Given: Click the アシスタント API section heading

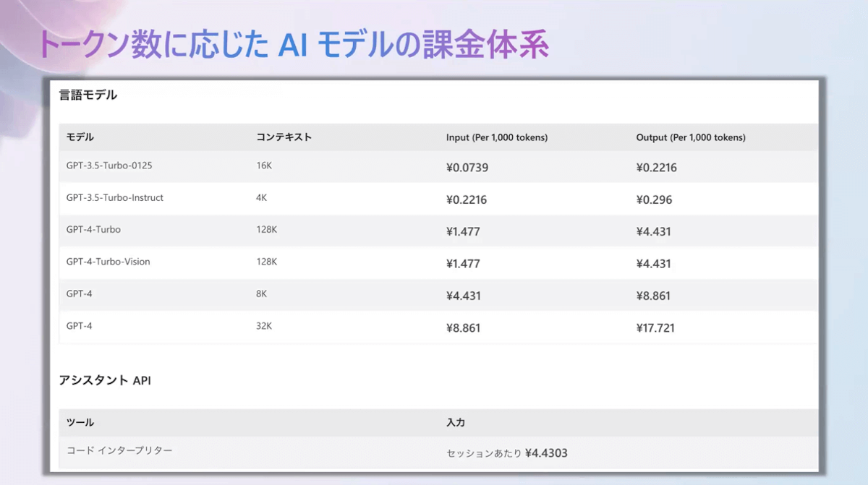Looking at the screenshot, I should [106, 380].
